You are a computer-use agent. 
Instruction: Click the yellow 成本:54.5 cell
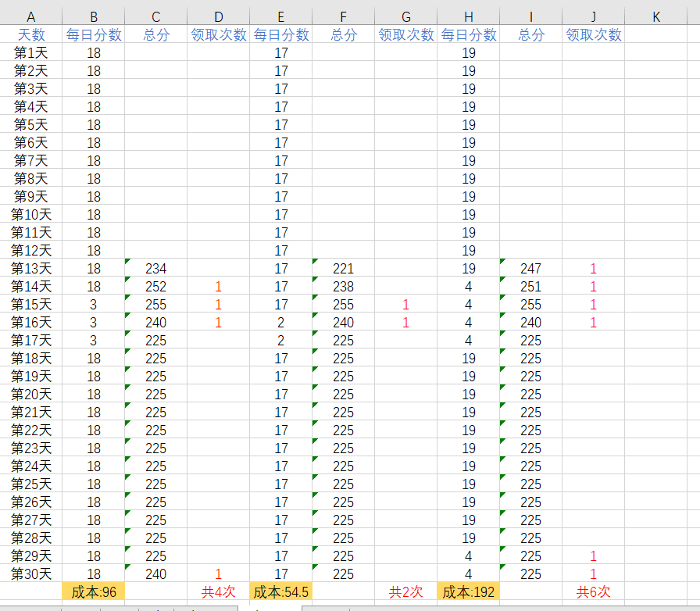[x=281, y=591]
